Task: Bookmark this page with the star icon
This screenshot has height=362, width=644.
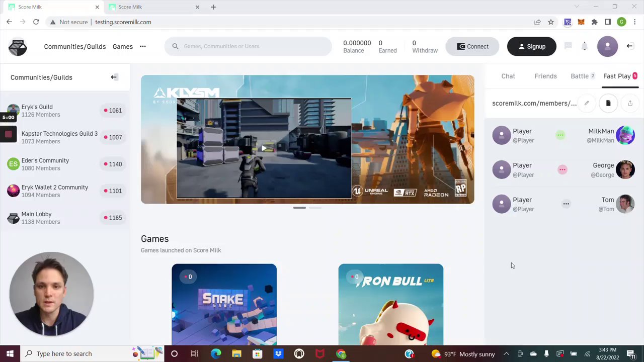Action: (551, 22)
